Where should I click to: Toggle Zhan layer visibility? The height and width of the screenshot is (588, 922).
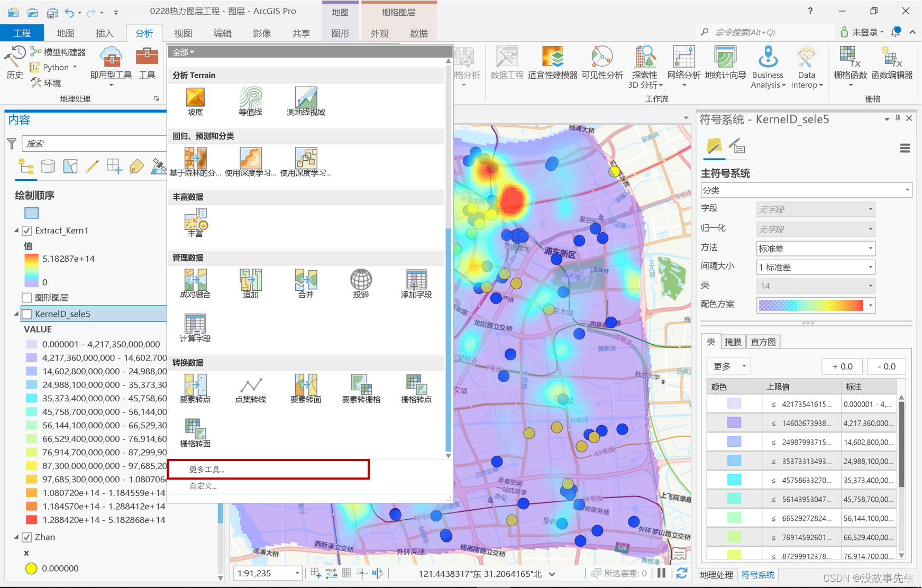tap(27, 537)
